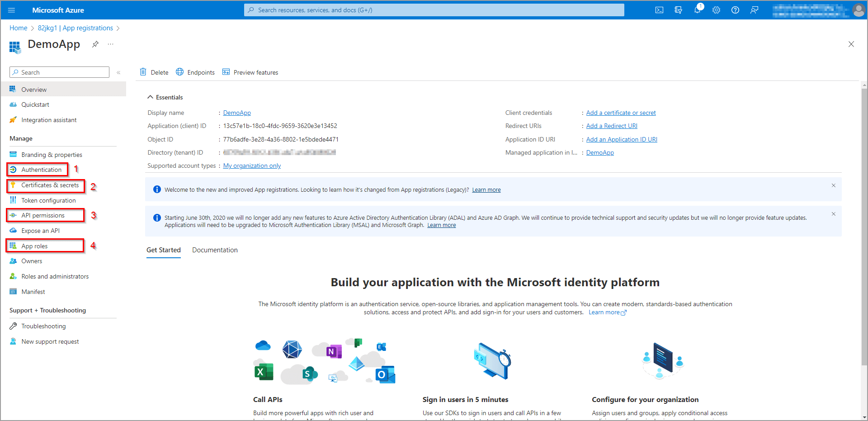Open the feedback icon in header

pyautogui.click(x=754, y=10)
